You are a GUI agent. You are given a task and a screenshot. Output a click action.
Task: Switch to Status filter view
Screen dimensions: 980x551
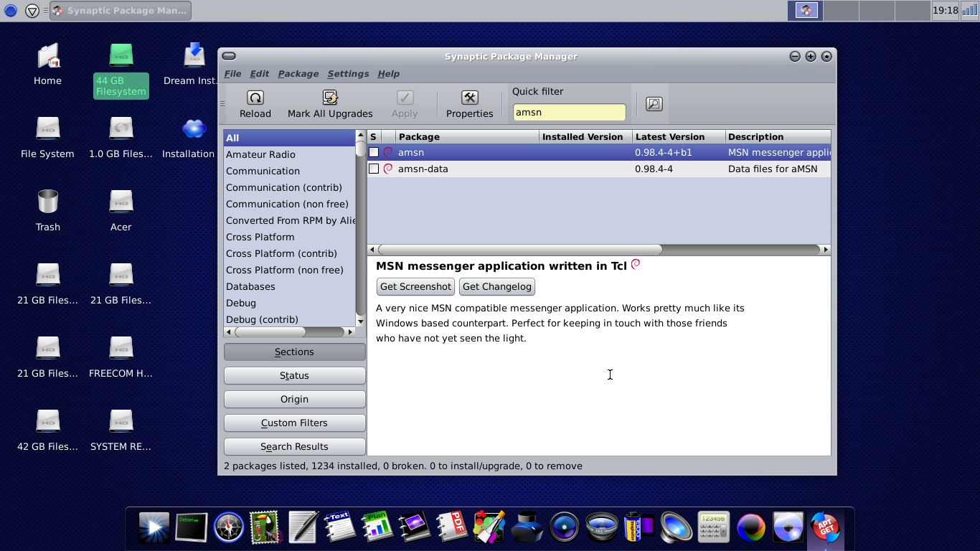click(294, 375)
